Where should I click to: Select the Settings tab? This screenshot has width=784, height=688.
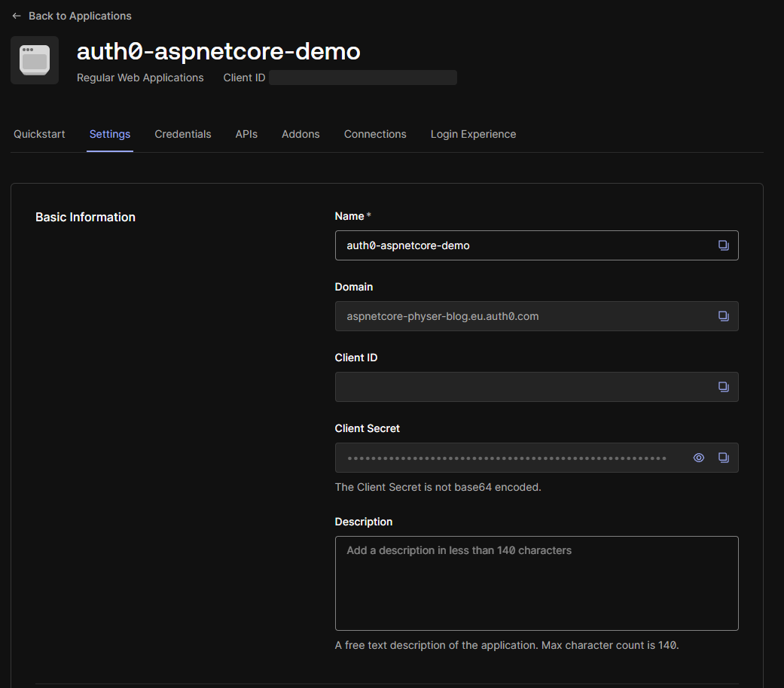click(110, 134)
